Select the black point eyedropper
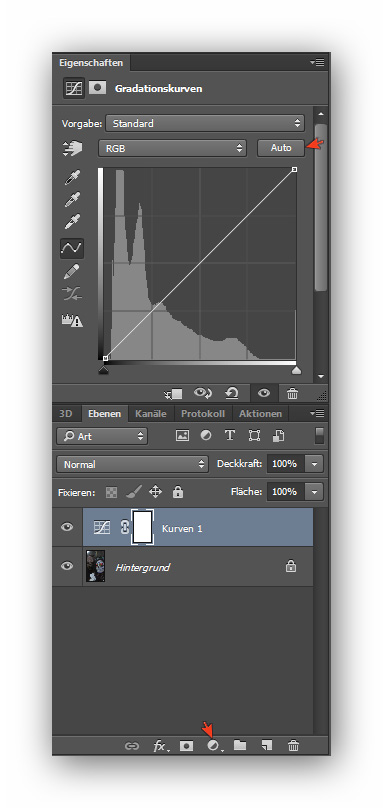This screenshot has width=383, height=808. (72, 178)
